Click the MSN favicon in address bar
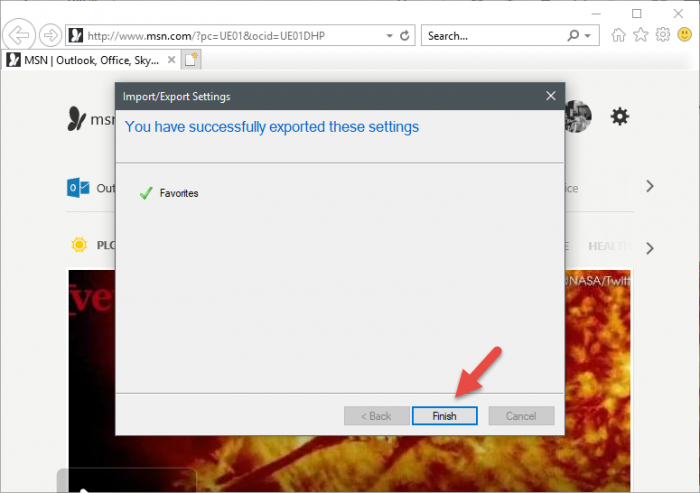The width and height of the screenshot is (700, 493). click(76, 35)
